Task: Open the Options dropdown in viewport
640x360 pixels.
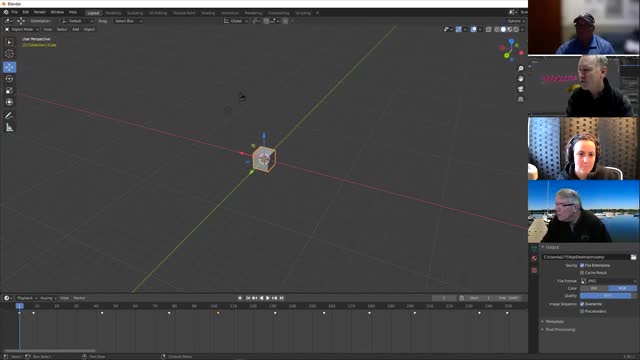Action: click(516, 21)
